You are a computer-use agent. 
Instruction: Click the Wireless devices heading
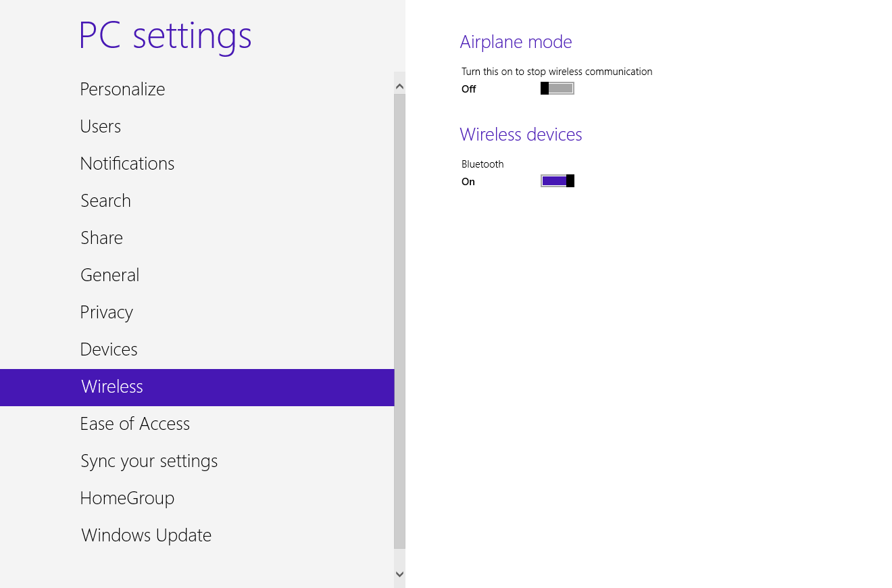tap(521, 134)
